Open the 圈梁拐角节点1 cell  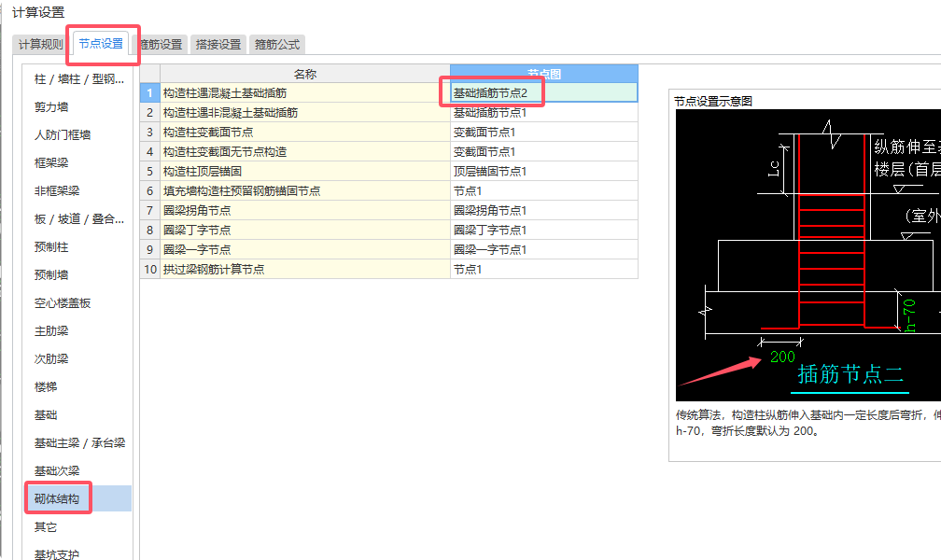(543, 211)
